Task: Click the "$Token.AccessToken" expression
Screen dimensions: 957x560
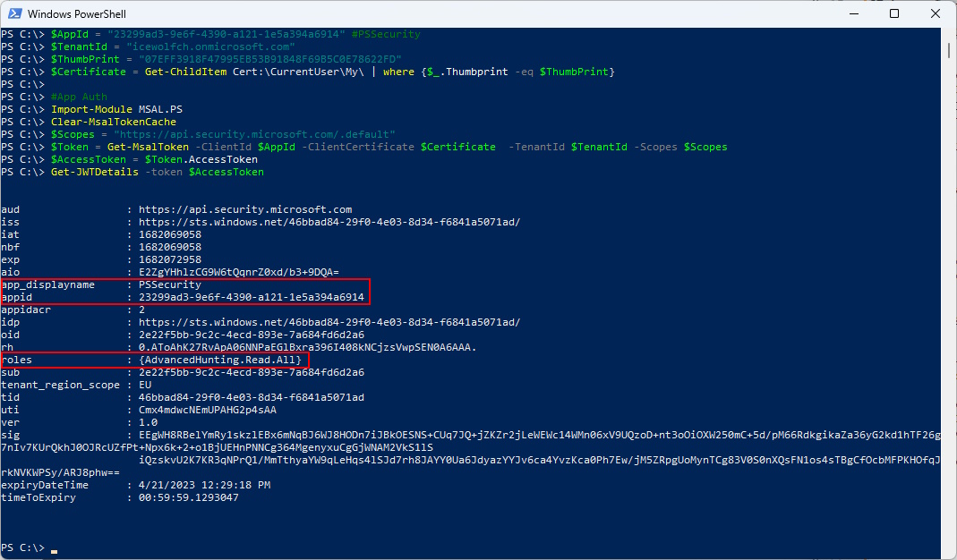Action: [201, 160]
